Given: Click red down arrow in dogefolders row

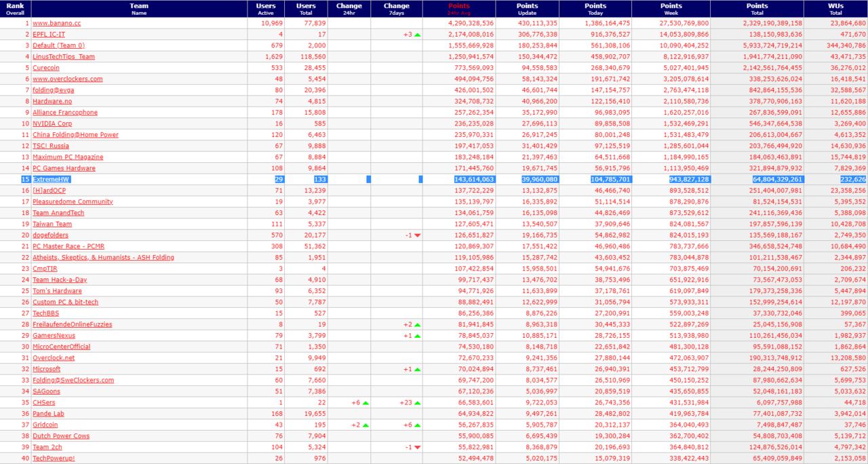Looking at the screenshot, I should point(418,235).
